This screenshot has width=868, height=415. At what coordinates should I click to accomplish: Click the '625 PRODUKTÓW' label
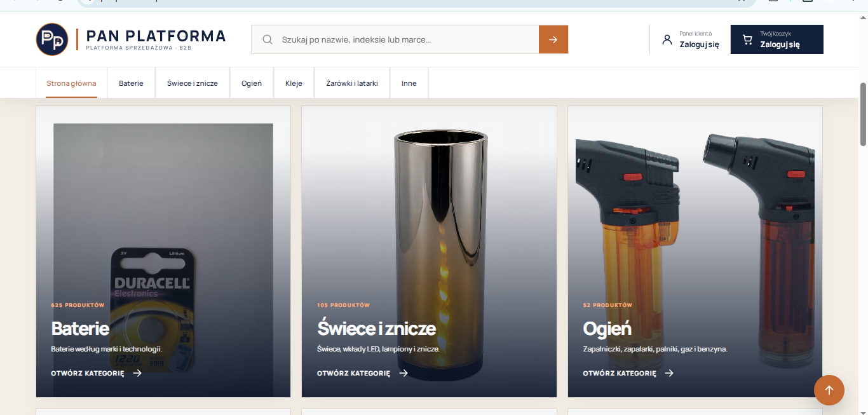pos(78,305)
